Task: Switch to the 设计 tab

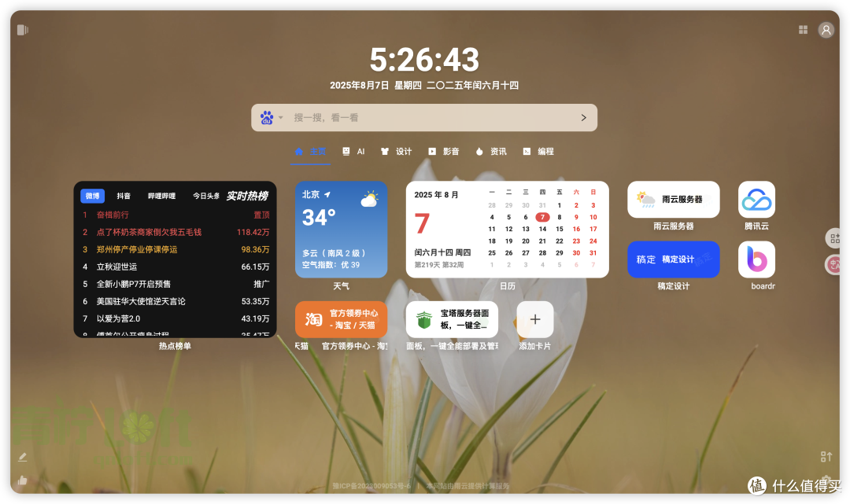Action: click(396, 152)
